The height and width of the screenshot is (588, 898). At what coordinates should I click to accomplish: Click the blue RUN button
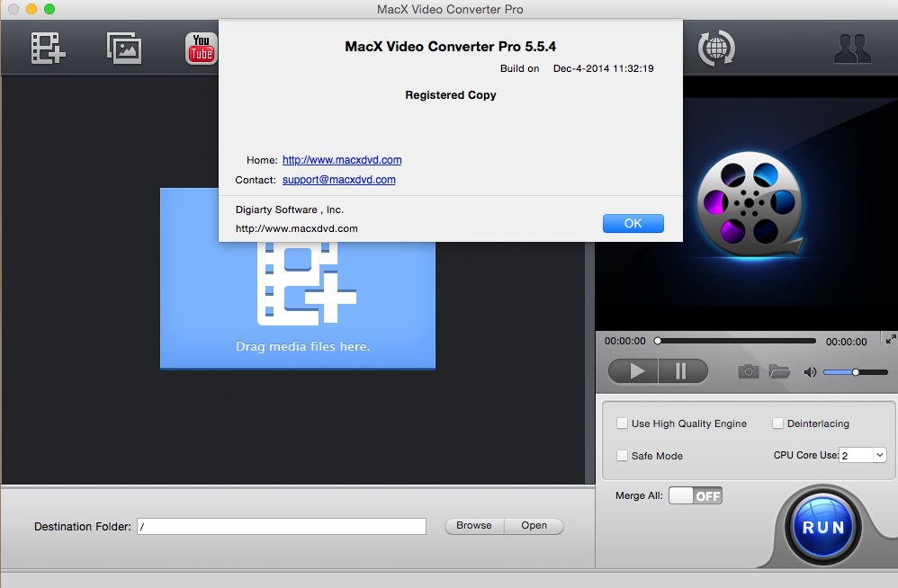(x=823, y=527)
